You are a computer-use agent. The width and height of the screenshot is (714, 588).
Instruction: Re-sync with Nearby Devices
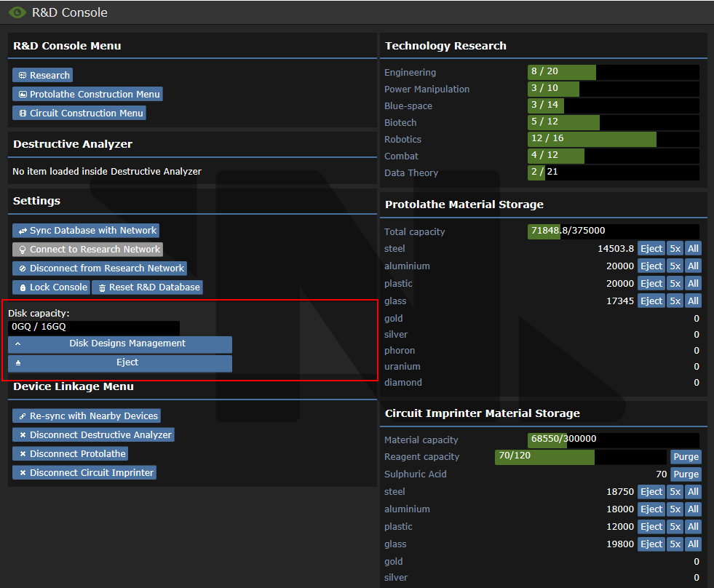87,416
